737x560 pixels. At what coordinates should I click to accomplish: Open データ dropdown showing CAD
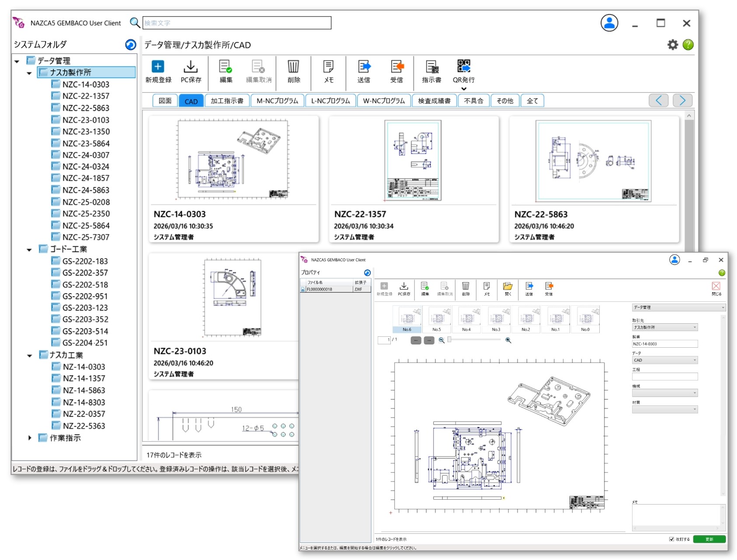665,360
